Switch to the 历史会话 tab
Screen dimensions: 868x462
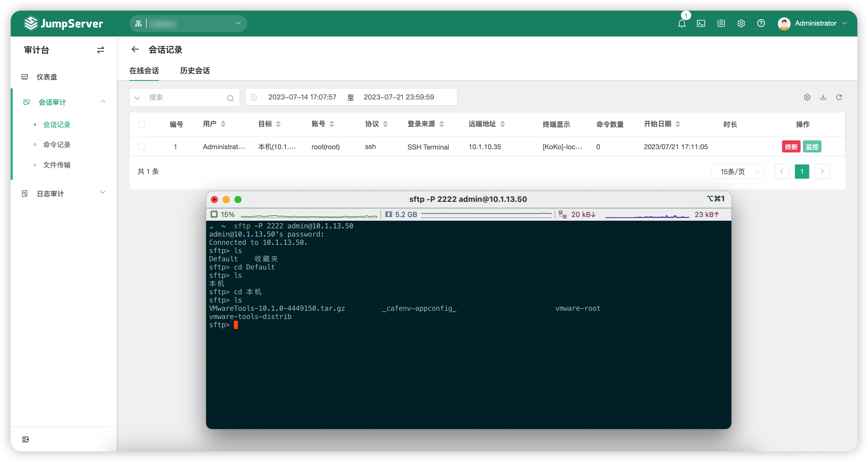click(x=195, y=71)
